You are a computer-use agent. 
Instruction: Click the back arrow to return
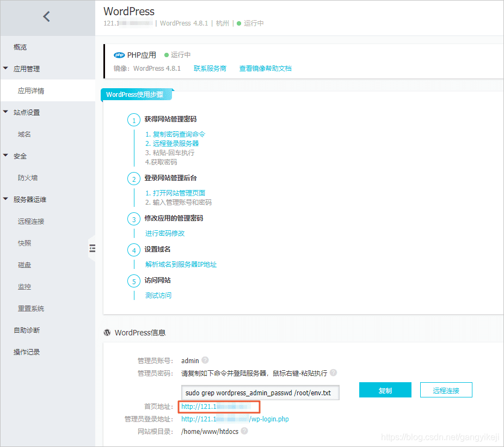click(46, 16)
